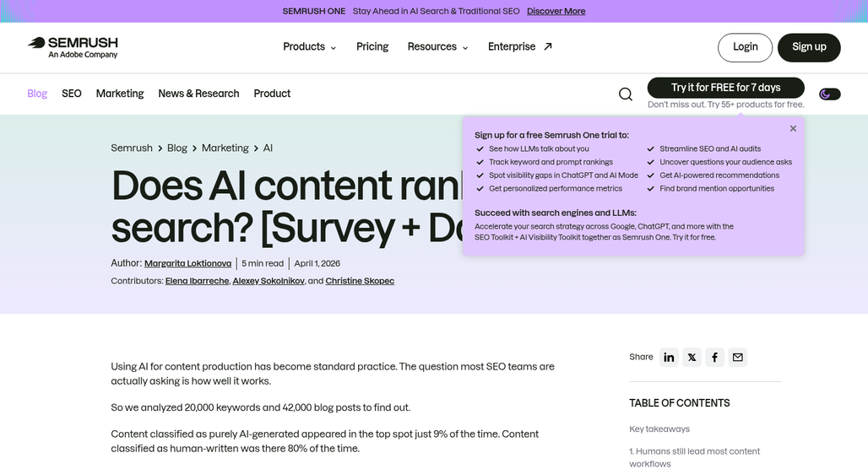Click 'Get AI-powered recommendations' text
Viewport: 868px width, 469px height.
pyautogui.click(x=719, y=175)
